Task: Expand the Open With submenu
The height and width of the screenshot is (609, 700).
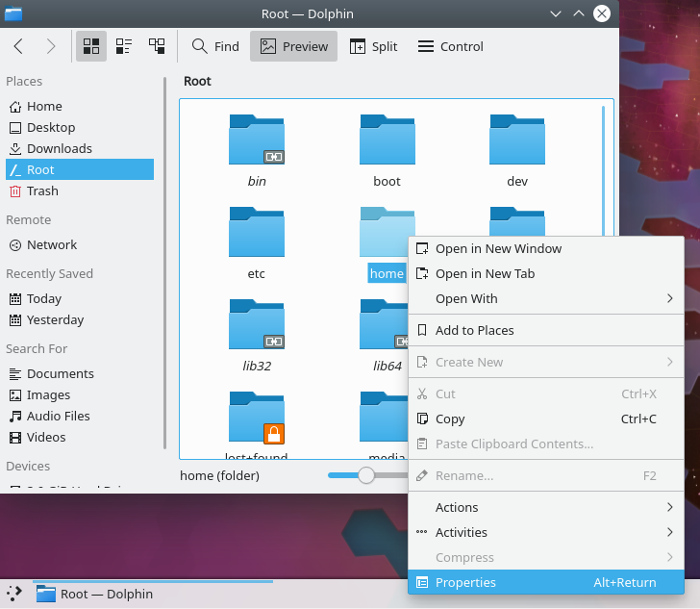Action: pos(546,298)
